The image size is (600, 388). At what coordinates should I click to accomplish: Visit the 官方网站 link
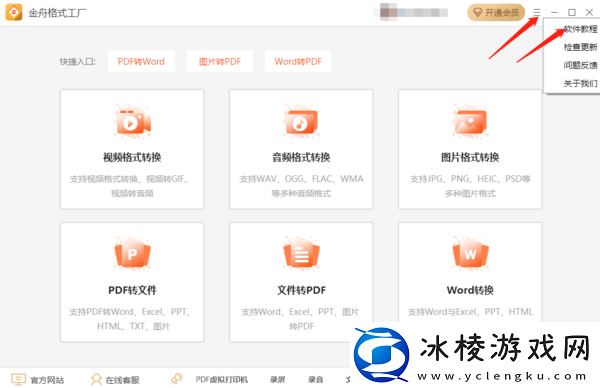(x=47, y=380)
